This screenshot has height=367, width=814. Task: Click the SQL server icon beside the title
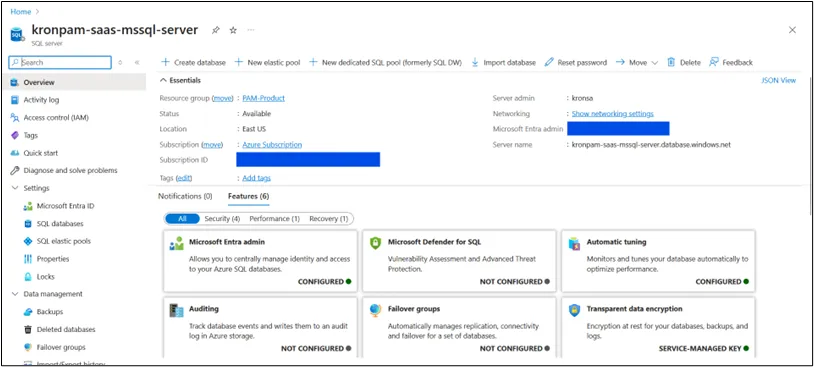coord(17,34)
